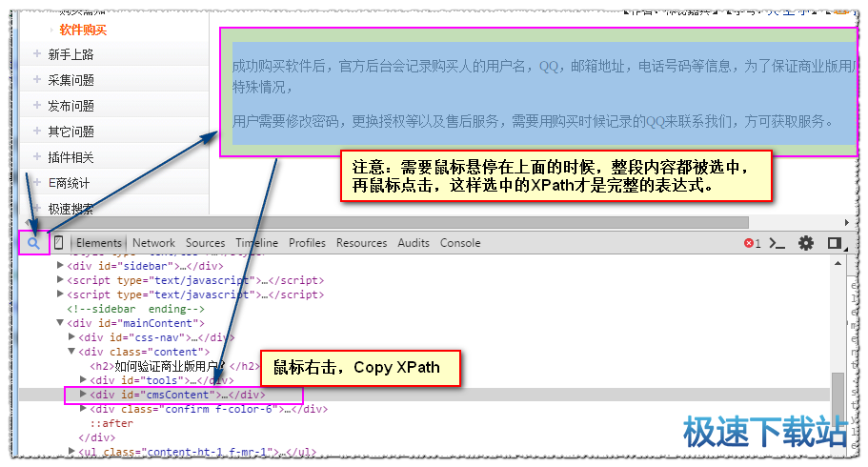Expand the div class="confirm f-color-6" node
The width and height of the screenshot is (868, 467).
[x=83, y=408]
